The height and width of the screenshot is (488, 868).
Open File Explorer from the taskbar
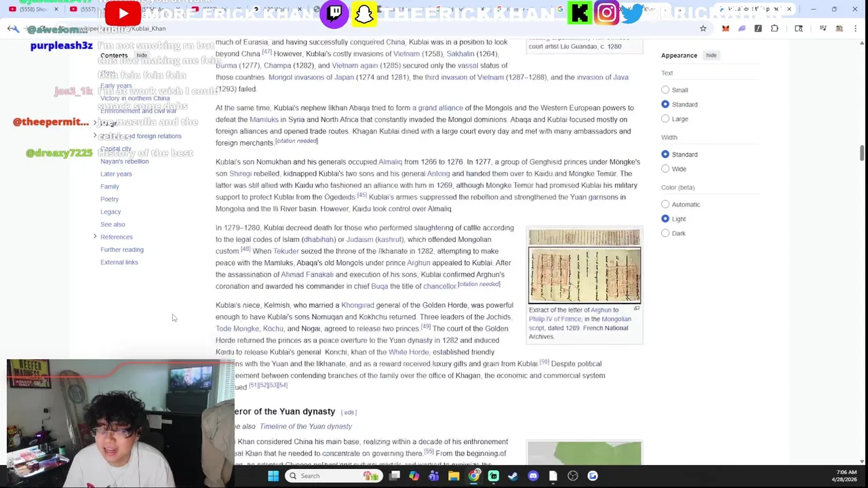point(454,476)
